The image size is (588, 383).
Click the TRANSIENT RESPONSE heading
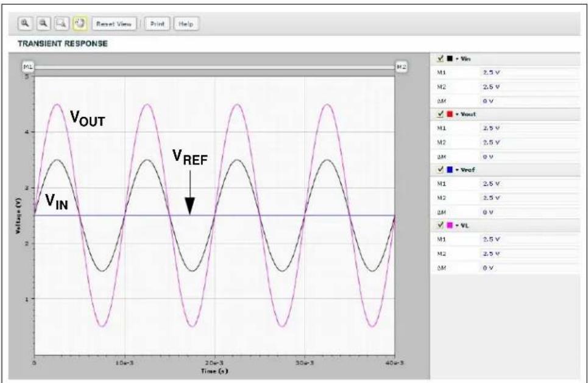coord(63,43)
